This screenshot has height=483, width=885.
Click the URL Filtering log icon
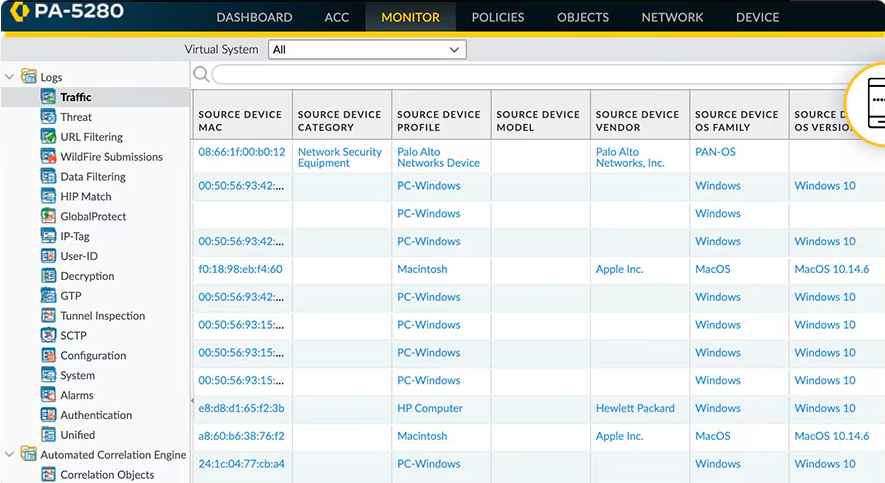(49, 136)
